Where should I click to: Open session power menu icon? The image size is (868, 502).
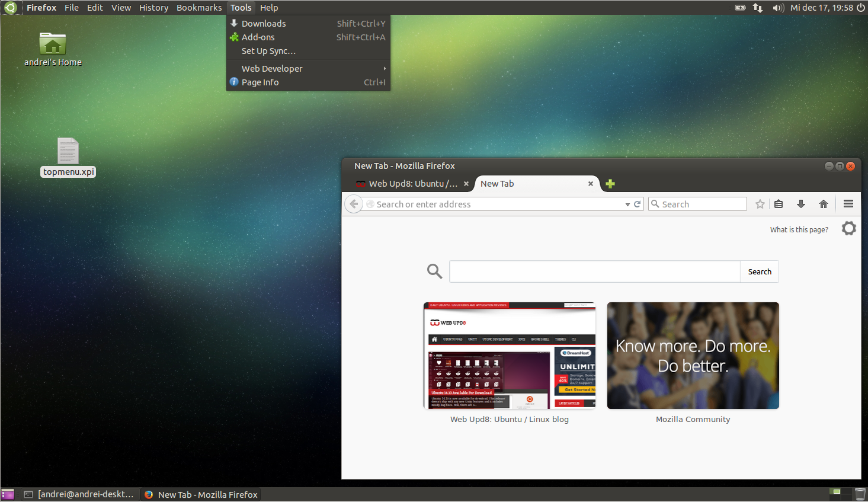point(860,8)
